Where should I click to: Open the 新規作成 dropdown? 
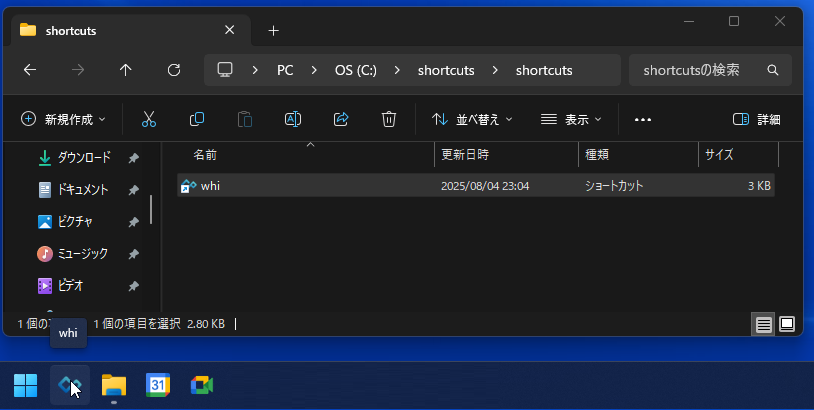coord(63,119)
